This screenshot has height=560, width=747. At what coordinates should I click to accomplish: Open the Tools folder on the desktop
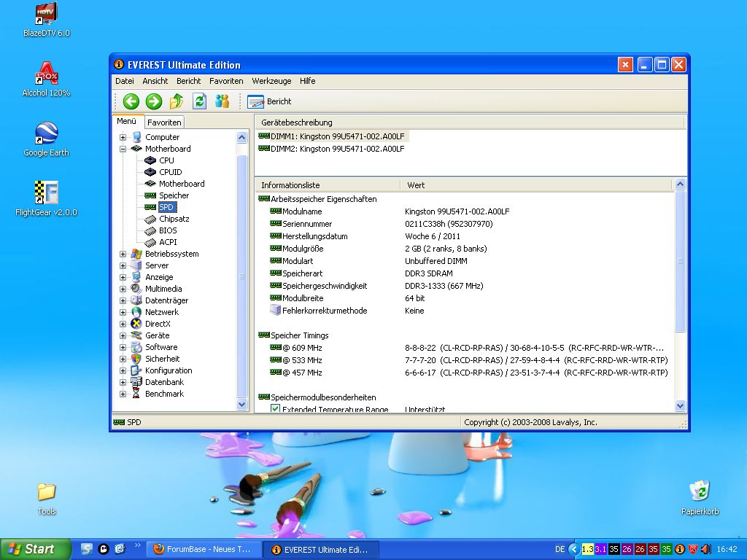[46, 499]
